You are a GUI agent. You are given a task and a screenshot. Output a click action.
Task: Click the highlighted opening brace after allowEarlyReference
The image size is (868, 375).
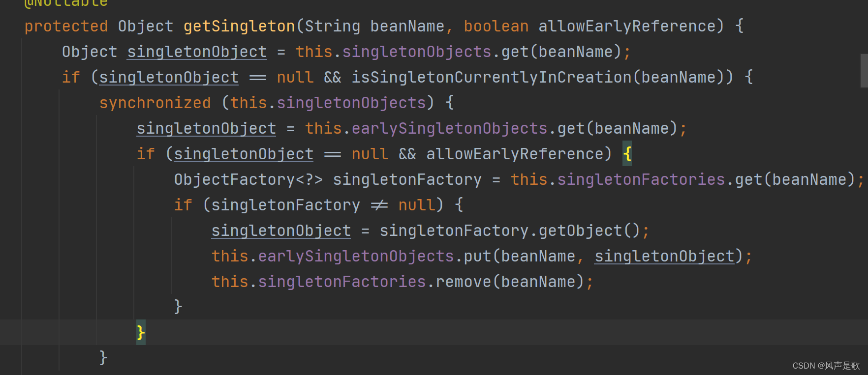click(627, 154)
